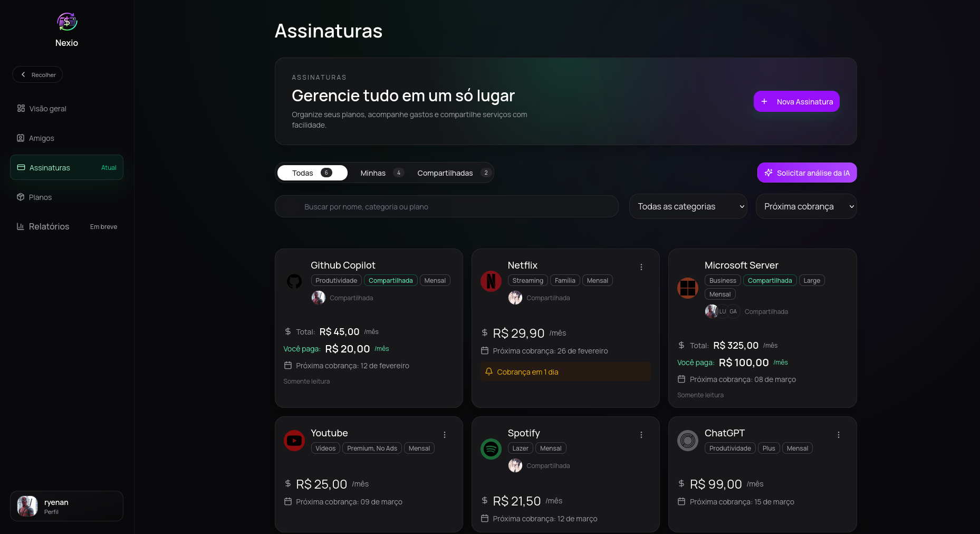Click the Nova Assinatura button
980x534 pixels.
tap(796, 101)
